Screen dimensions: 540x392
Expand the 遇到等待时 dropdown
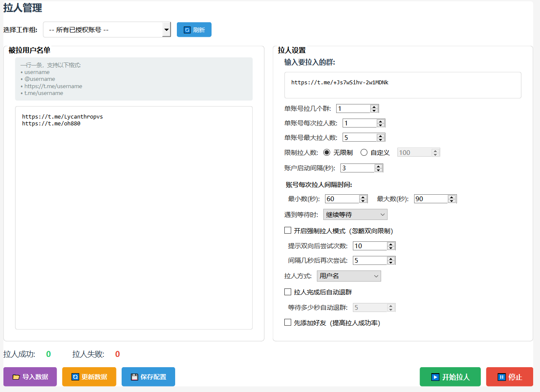(x=355, y=214)
